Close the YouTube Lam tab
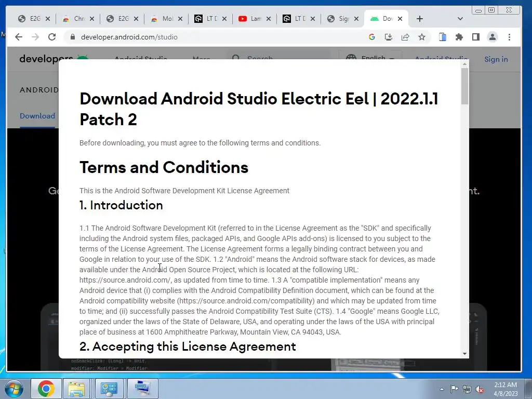Image resolution: width=532 pixels, height=399 pixels. pos(269,19)
